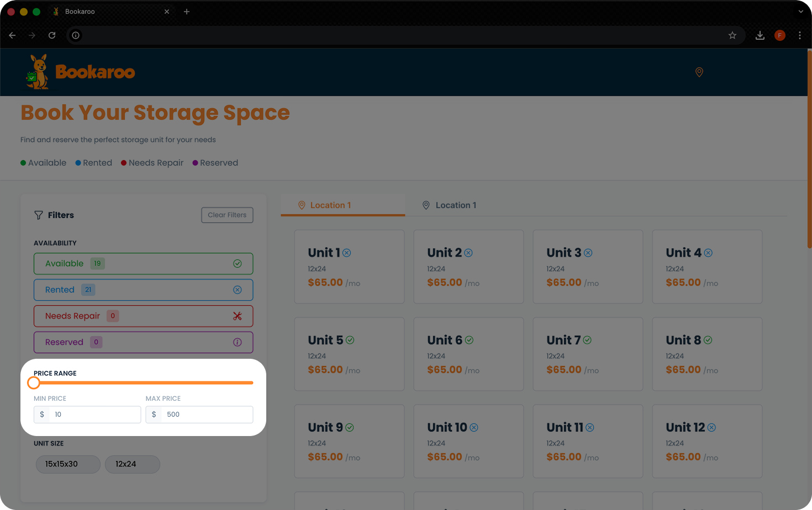Image resolution: width=812 pixels, height=510 pixels.
Task: Click Unit 1 rented status icon
Action: point(347,253)
